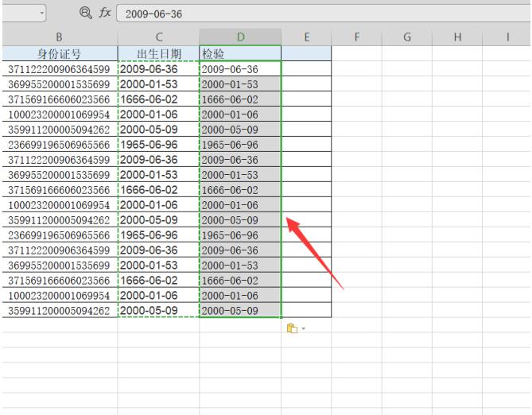
Task: Click the formula bar showing 2009-06-36
Action: coord(324,14)
